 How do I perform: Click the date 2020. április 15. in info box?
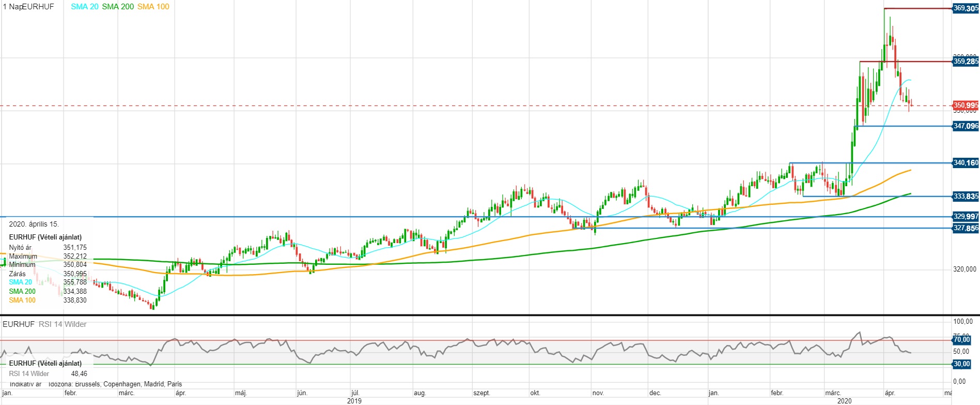click(x=34, y=224)
